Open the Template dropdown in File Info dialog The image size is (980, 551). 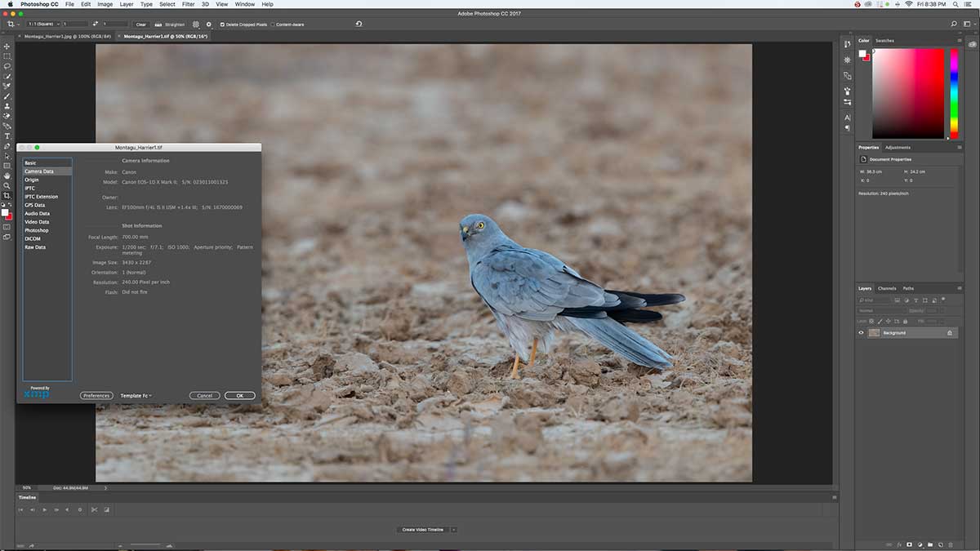[x=136, y=395]
